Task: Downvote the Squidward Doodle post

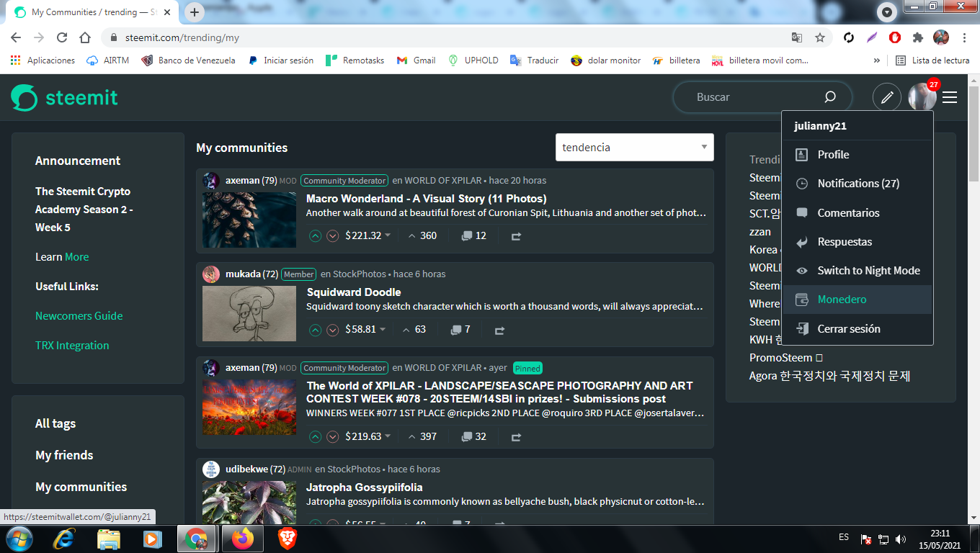Action: pos(332,330)
